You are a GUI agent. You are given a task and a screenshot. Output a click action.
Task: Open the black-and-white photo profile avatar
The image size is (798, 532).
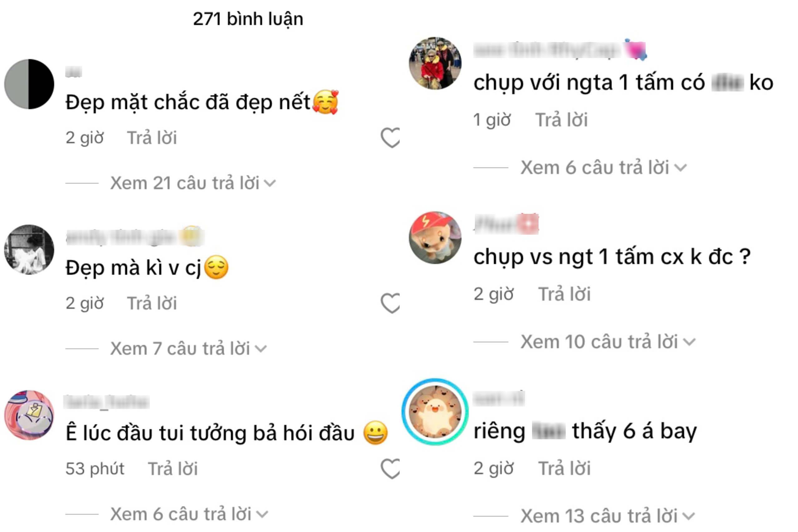tap(29, 249)
